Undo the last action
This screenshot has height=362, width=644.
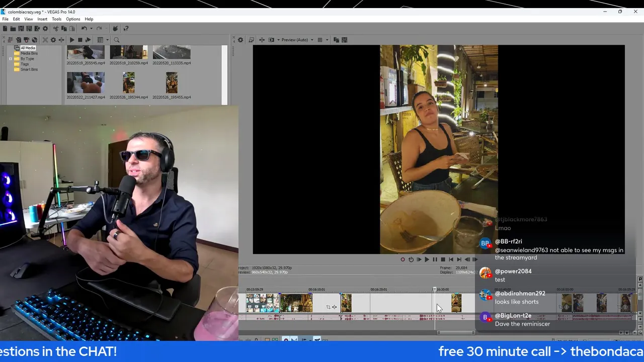(84, 29)
